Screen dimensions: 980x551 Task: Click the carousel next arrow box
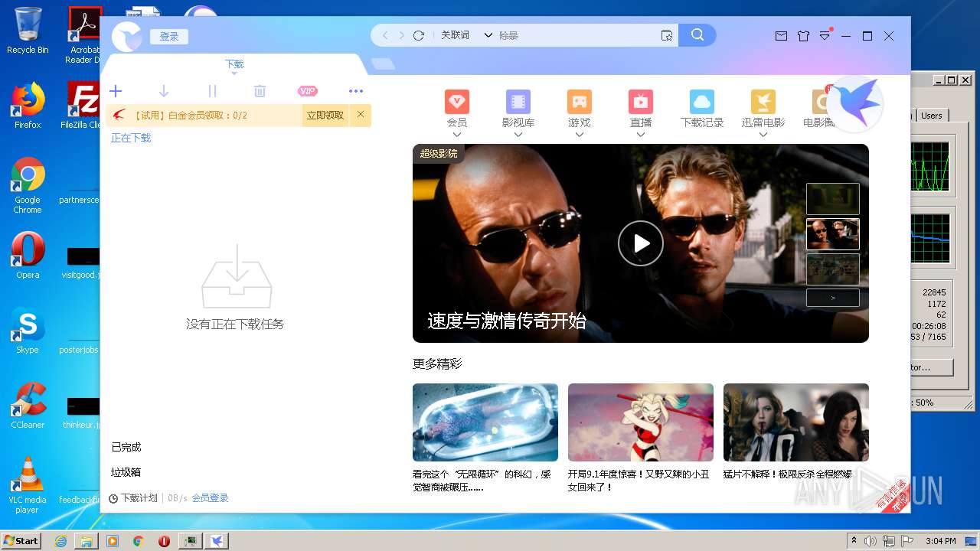point(833,298)
